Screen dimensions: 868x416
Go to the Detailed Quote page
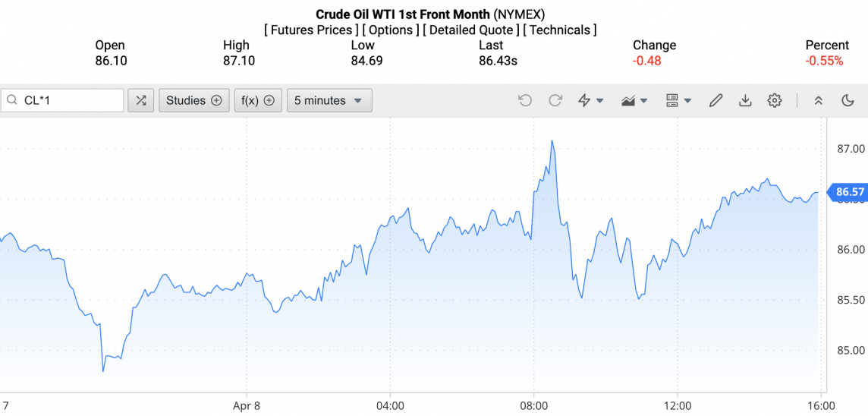point(471,30)
